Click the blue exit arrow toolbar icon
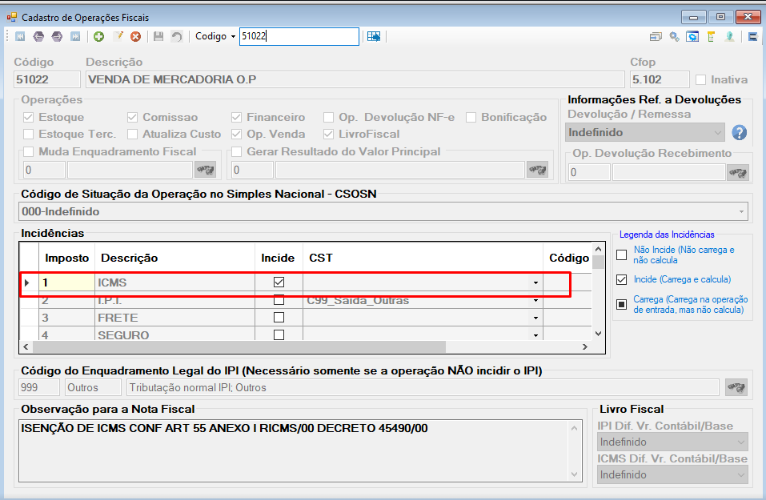The image size is (766, 500). 752,37
